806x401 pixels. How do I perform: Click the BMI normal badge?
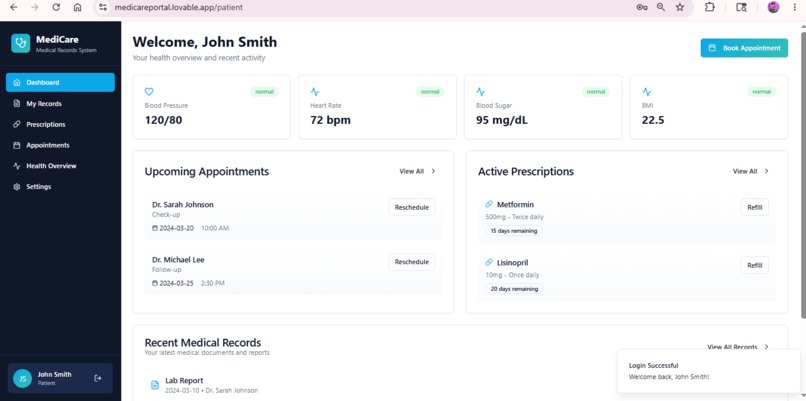pos(761,92)
